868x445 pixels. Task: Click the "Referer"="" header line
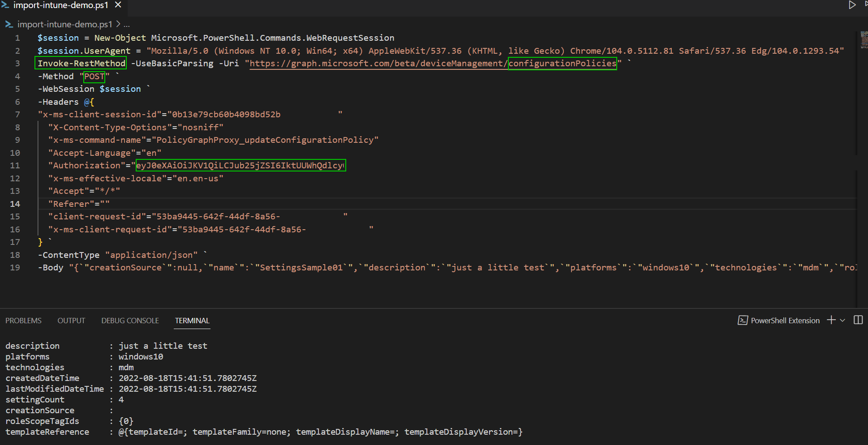pos(79,204)
